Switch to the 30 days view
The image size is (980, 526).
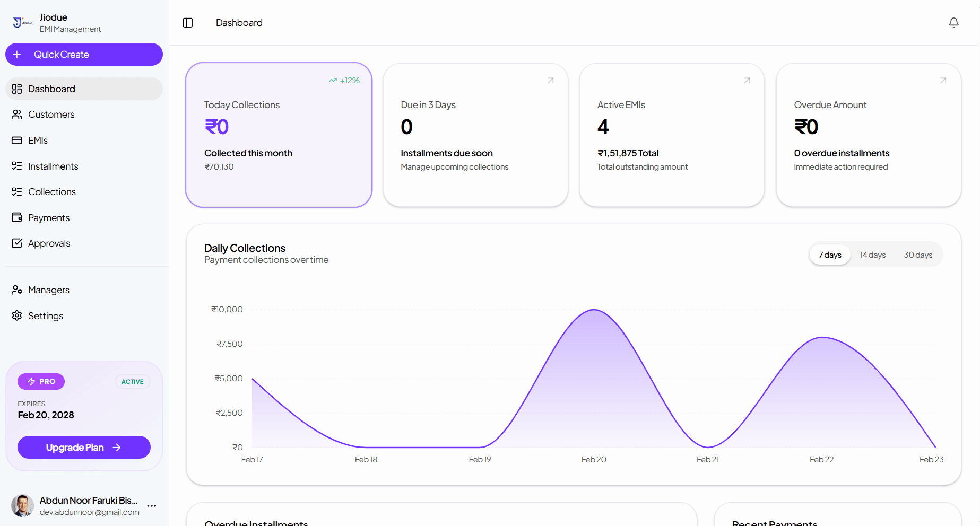coord(918,255)
